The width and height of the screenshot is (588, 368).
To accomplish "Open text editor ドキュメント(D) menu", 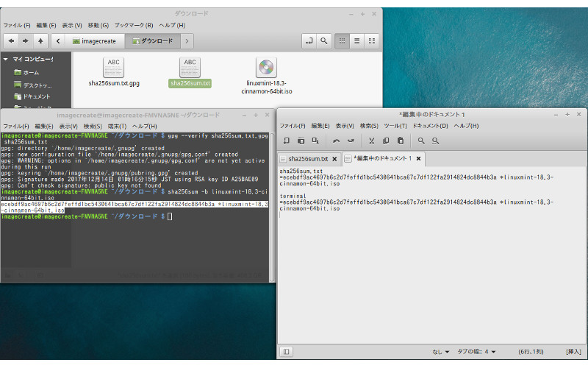I will [x=430, y=126].
